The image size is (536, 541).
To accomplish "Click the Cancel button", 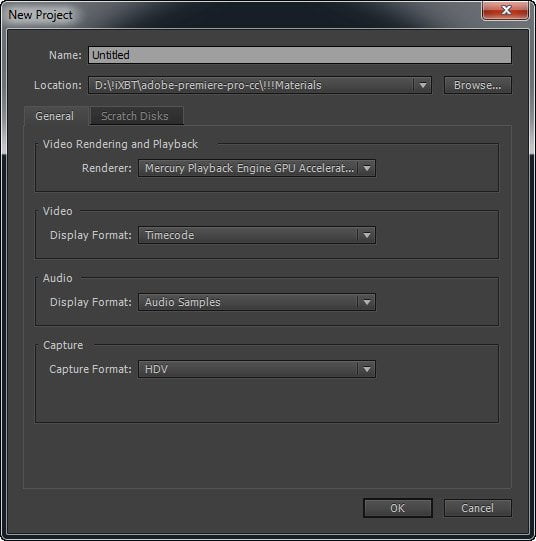I will 477,508.
